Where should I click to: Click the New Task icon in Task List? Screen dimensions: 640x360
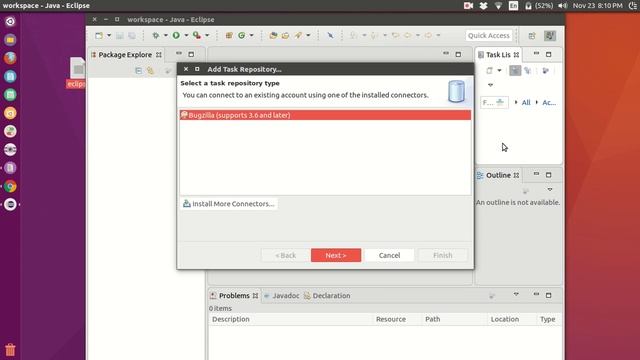[489, 71]
